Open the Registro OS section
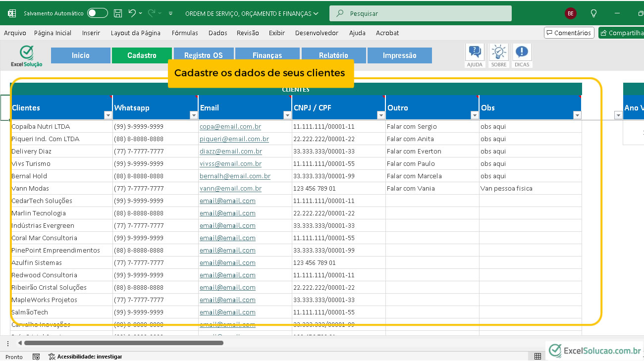The width and height of the screenshot is (644, 362). (x=204, y=55)
